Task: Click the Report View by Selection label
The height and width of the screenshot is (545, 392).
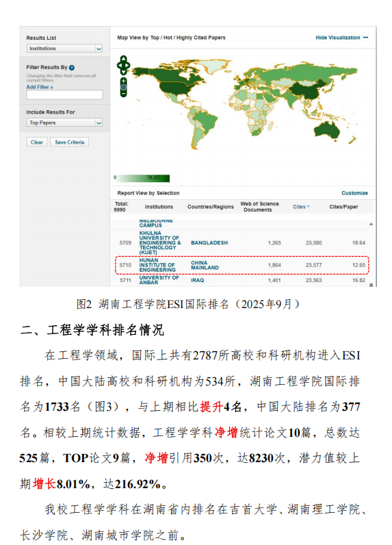Action: [148, 193]
